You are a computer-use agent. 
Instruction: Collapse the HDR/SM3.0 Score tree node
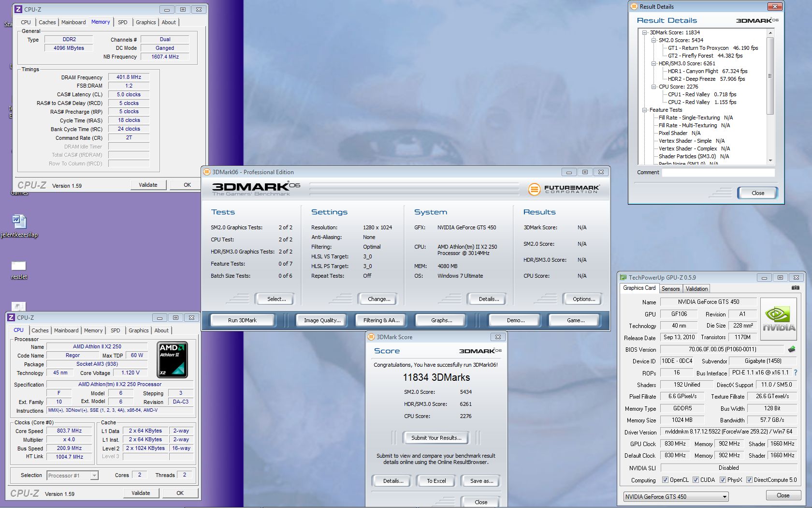click(653, 63)
